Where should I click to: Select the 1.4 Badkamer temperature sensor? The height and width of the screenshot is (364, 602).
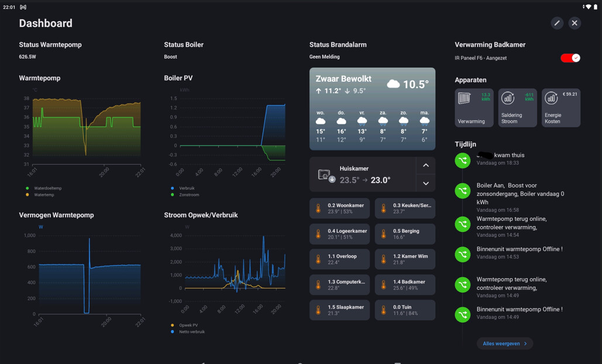(405, 285)
